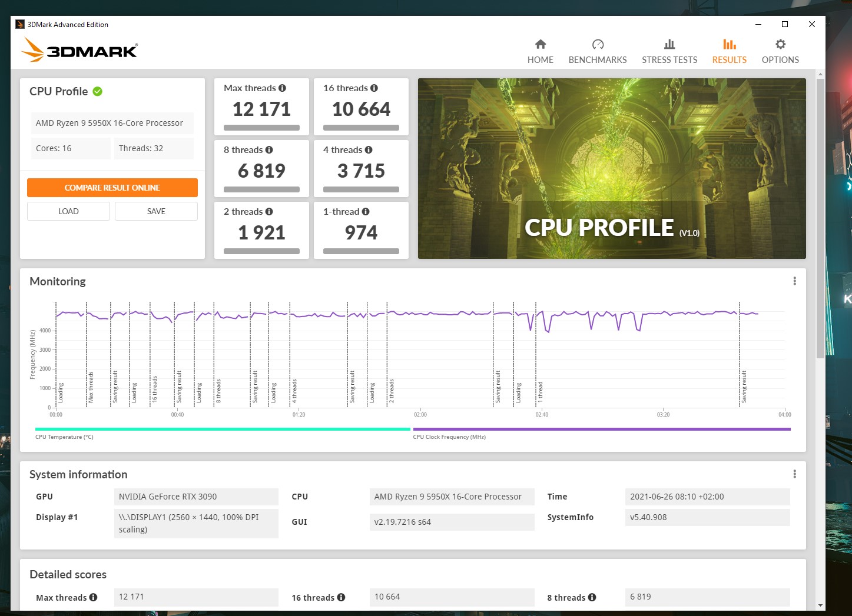Click the 16 threads score 10 664
The height and width of the screenshot is (616, 852).
tap(361, 109)
